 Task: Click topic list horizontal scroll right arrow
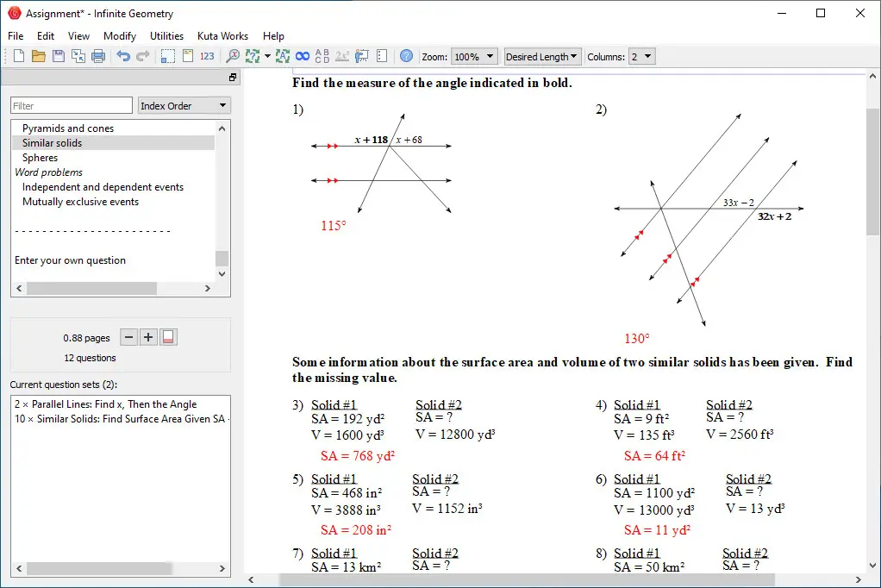coord(208,288)
